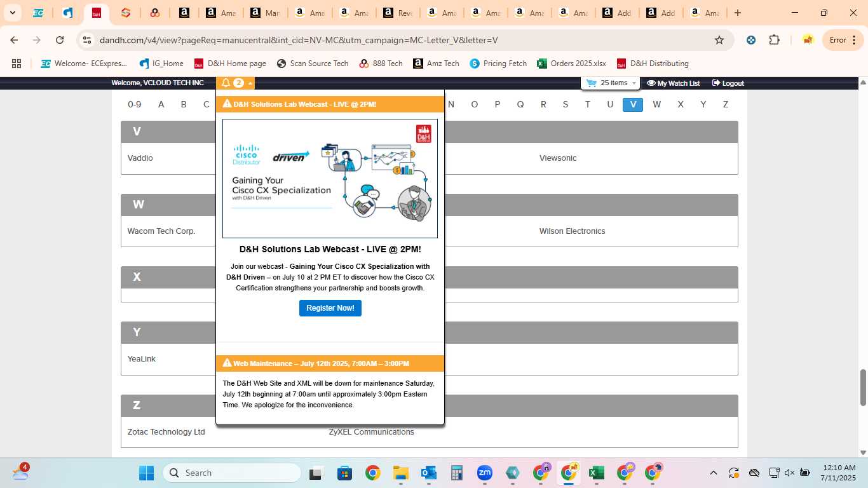Click the Register Now! button
Screen dimensions: 868x488
coord(330,308)
